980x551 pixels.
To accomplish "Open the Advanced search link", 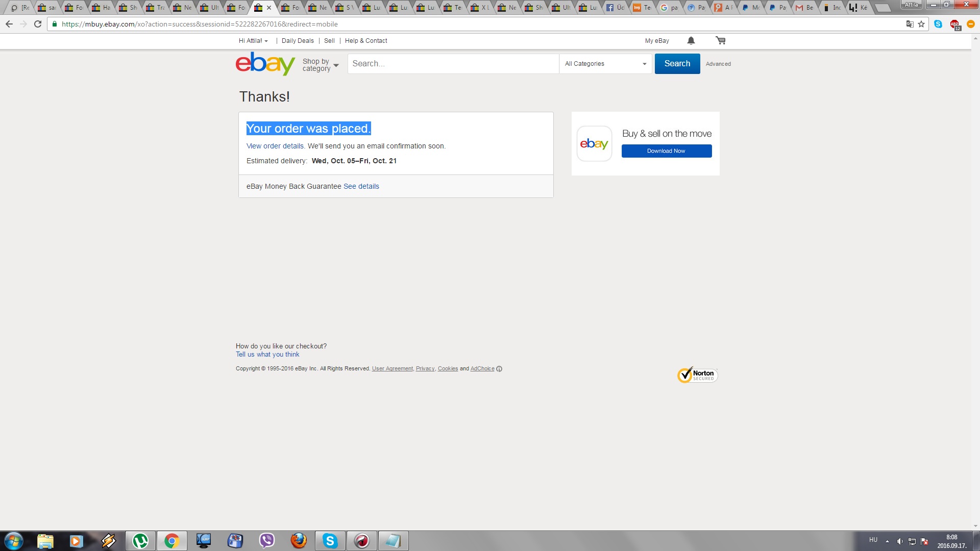I will click(x=718, y=64).
